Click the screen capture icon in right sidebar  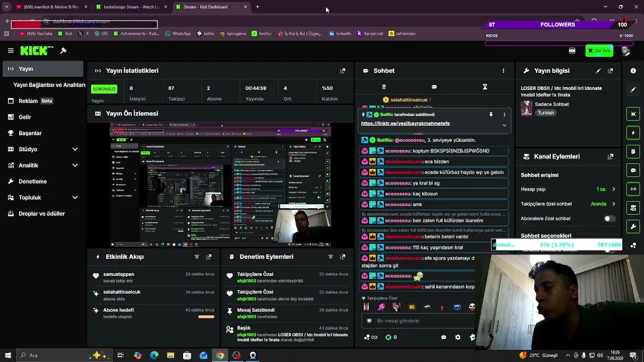pos(633,114)
